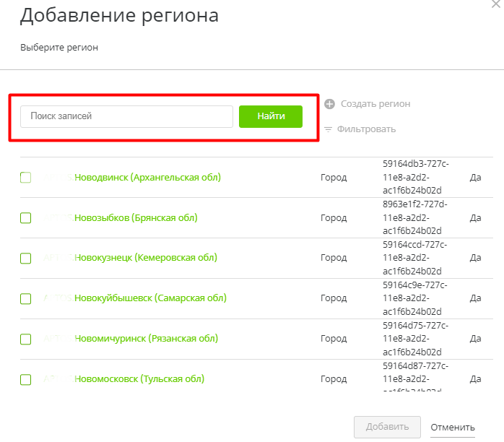Open Новокуйбышевск (Самарская обл) link
This screenshot has width=504, height=442.
pos(150,298)
